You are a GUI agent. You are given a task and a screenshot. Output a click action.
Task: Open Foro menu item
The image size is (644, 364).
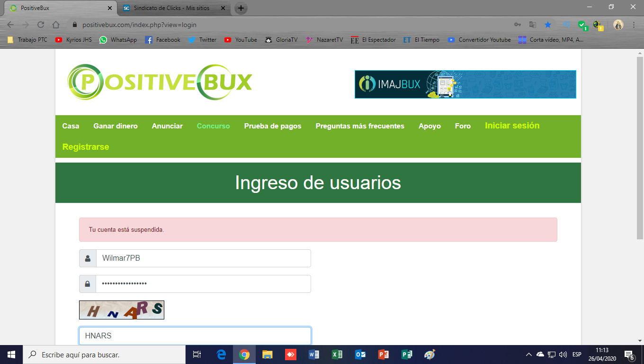(463, 126)
